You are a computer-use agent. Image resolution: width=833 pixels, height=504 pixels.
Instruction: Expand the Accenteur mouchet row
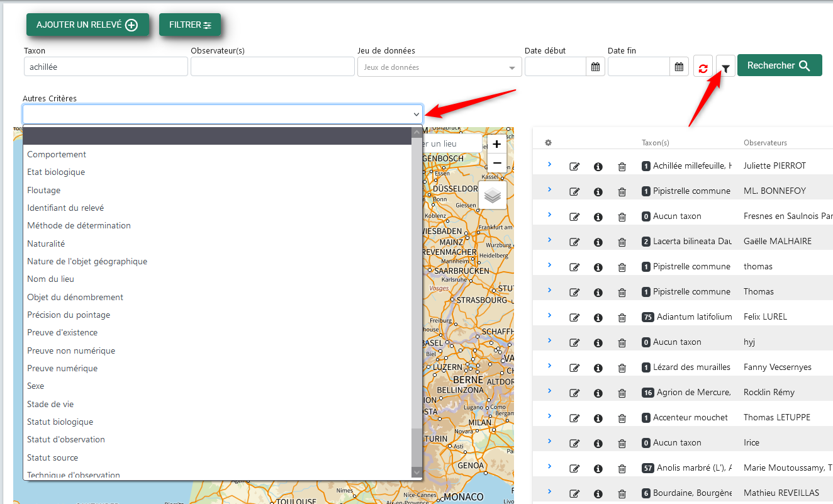(549, 416)
